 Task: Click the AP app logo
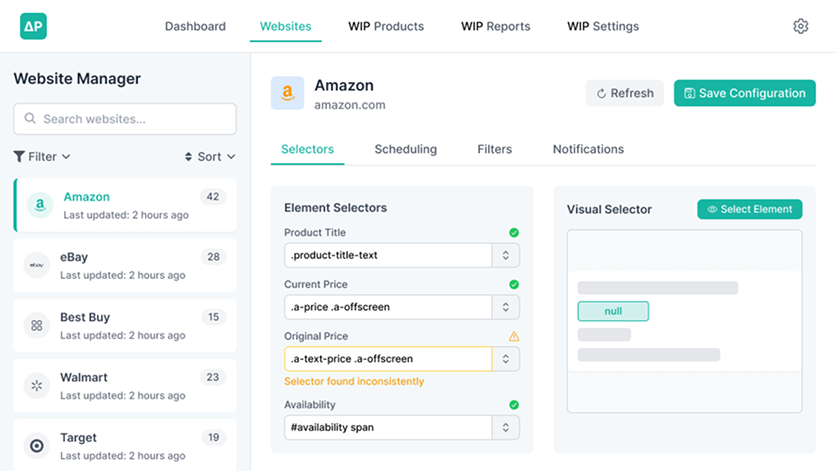[x=33, y=26]
